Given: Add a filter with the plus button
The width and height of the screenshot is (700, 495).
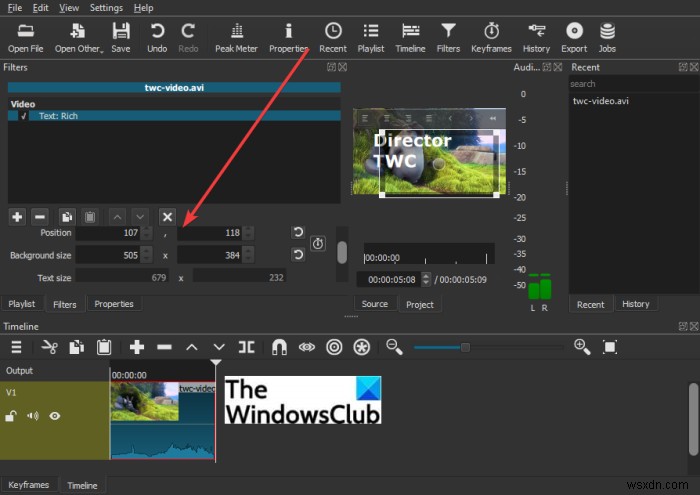Looking at the screenshot, I should (x=17, y=217).
